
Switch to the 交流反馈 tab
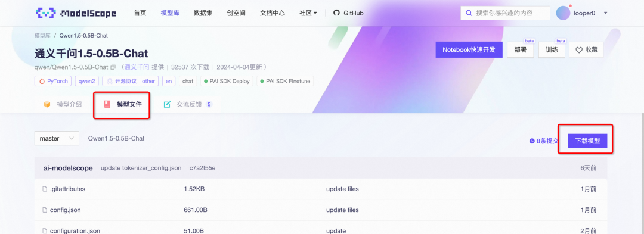pyautogui.click(x=188, y=105)
